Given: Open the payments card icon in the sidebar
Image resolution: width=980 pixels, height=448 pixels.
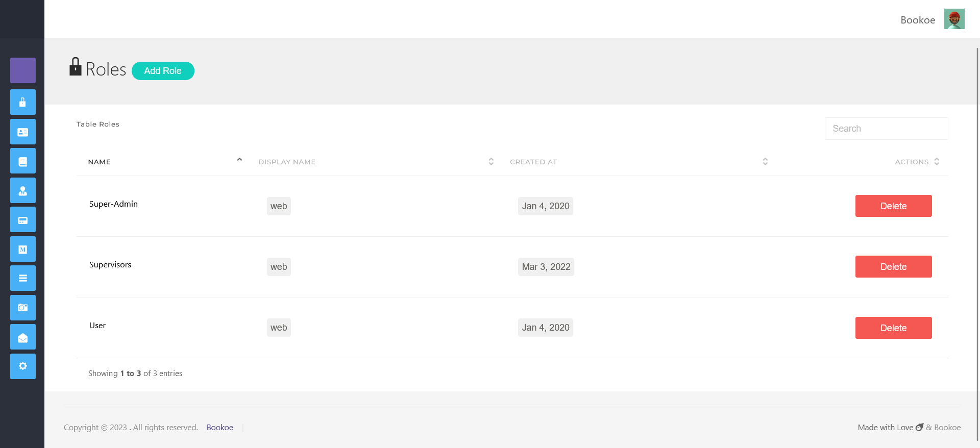Looking at the screenshot, I should point(22,219).
